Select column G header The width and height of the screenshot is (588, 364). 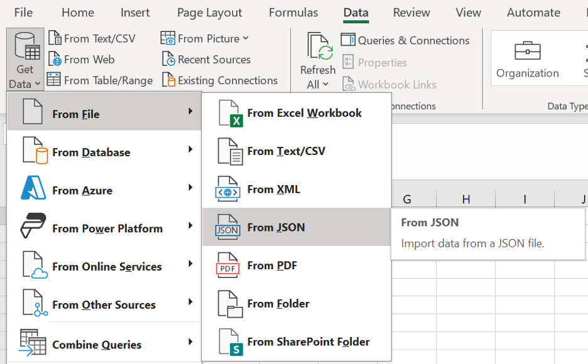[x=407, y=199]
